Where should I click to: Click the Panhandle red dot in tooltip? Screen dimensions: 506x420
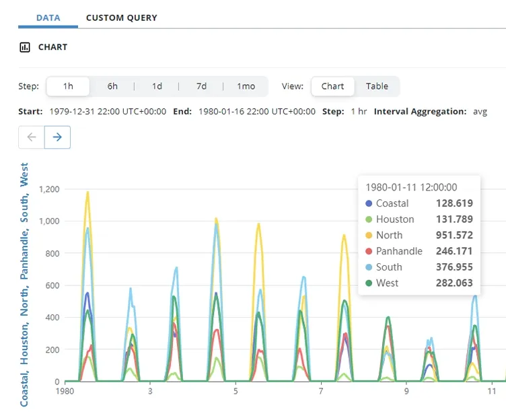click(x=369, y=251)
